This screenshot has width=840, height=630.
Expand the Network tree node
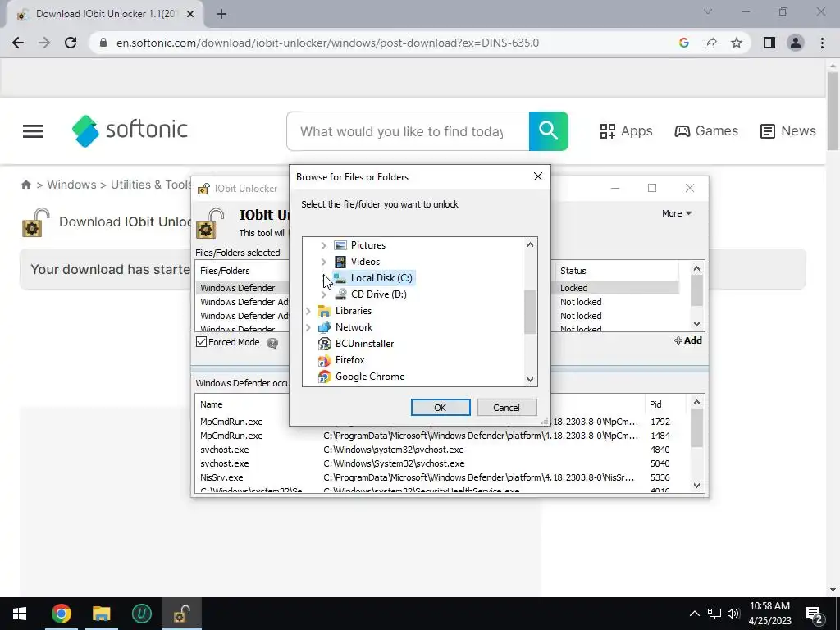[x=308, y=327]
